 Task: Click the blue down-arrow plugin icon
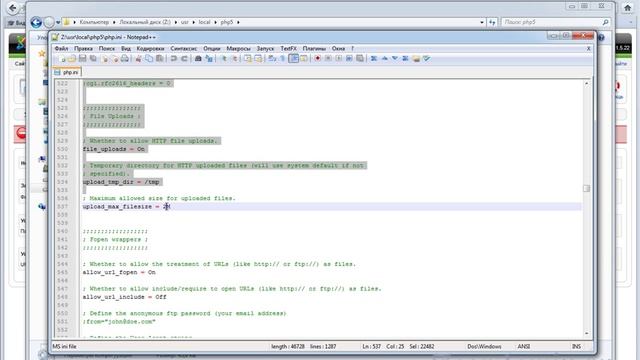pos(395,59)
